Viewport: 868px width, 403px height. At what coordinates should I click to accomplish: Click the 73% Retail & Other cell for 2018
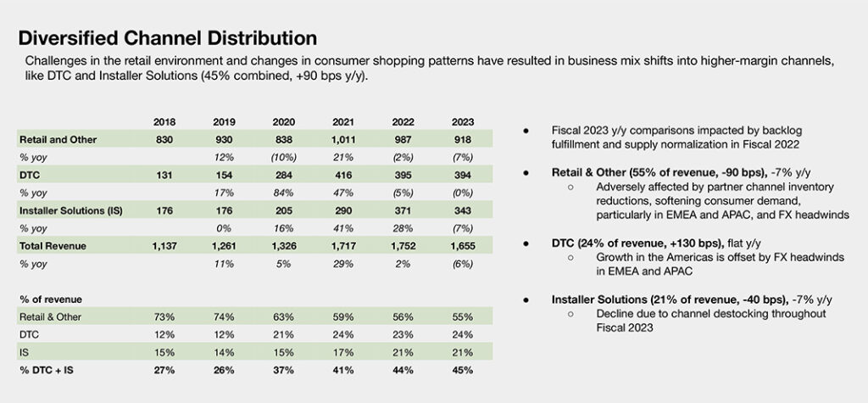click(x=164, y=317)
